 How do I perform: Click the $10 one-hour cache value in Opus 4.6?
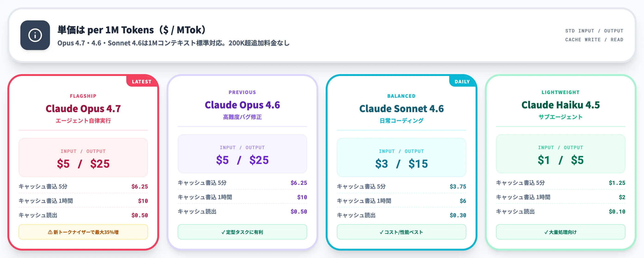pyautogui.click(x=302, y=197)
